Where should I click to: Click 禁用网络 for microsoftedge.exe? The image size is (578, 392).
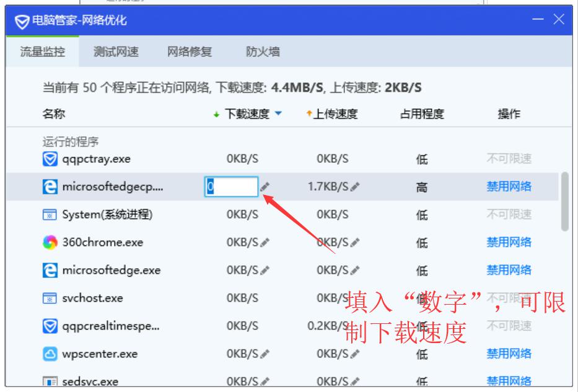pos(509,270)
